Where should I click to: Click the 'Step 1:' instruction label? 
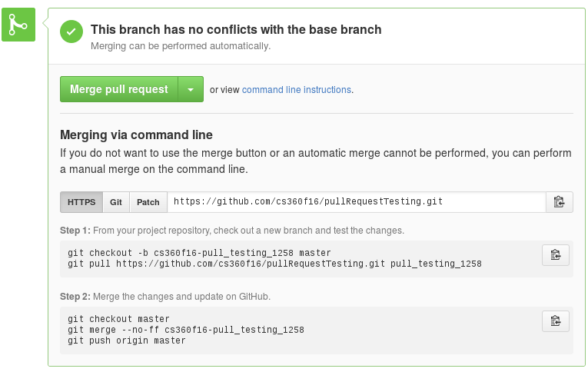click(75, 231)
